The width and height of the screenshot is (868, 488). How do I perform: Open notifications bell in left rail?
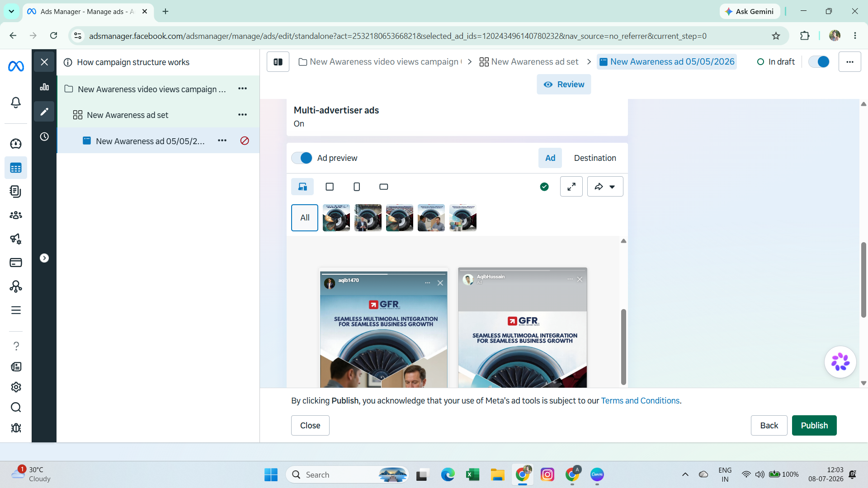(x=16, y=103)
